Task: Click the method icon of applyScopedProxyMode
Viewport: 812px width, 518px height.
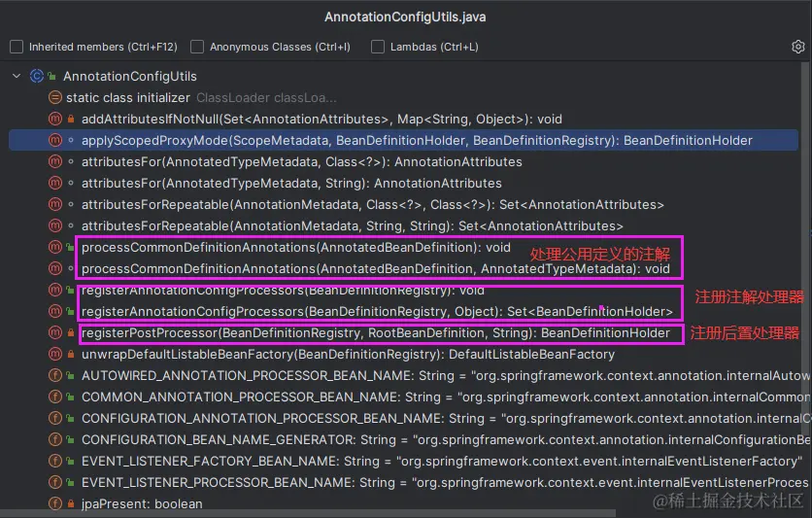Action: 55,140
